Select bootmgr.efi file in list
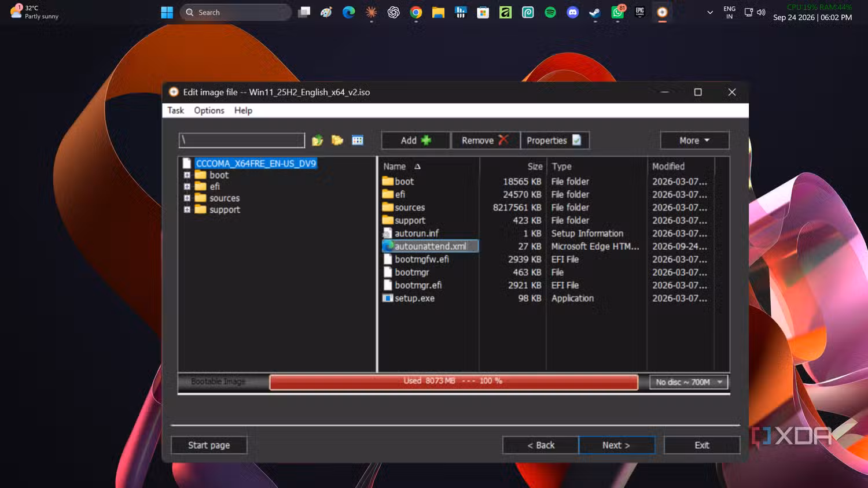868x488 pixels. point(418,286)
